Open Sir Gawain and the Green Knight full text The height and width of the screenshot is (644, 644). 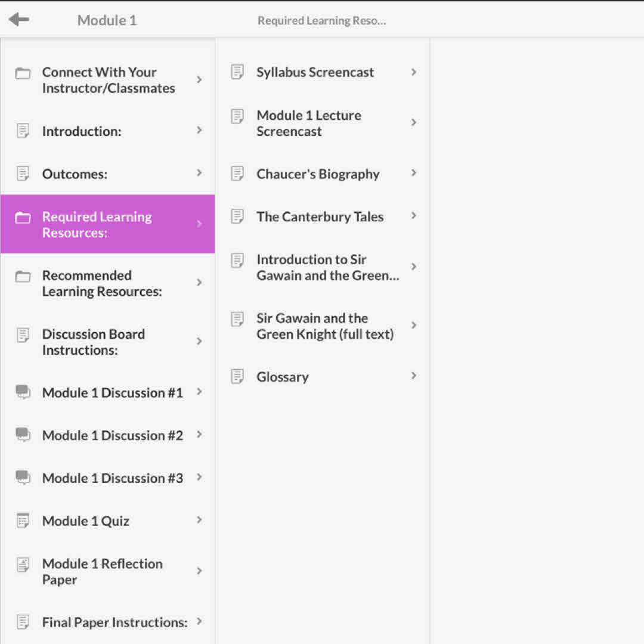tap(324, 326)
